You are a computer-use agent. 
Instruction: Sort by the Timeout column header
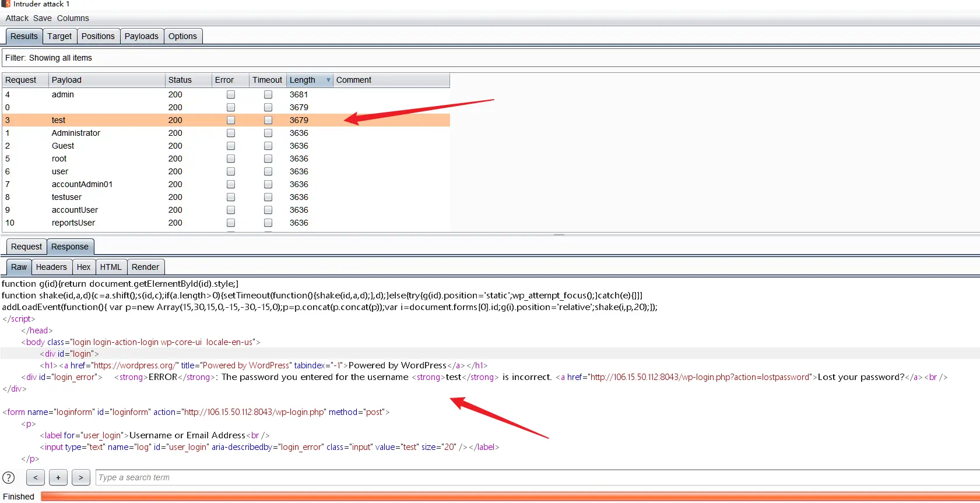268,80
